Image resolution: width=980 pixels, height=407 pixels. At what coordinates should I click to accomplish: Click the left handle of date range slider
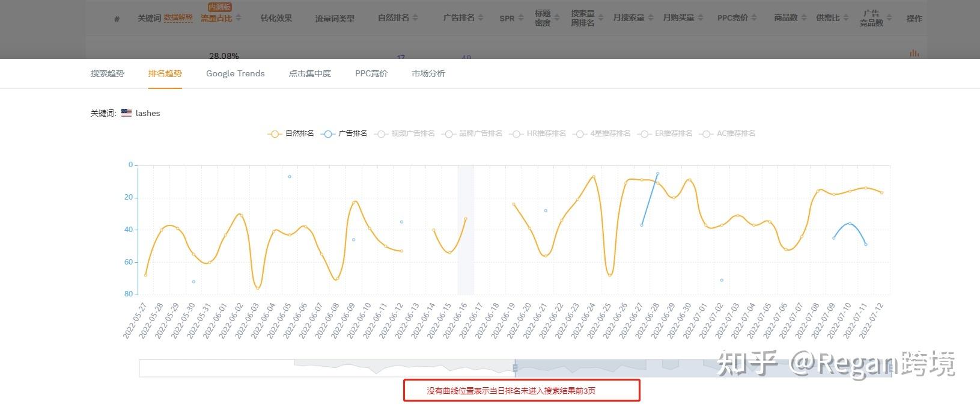coord(515,368)
